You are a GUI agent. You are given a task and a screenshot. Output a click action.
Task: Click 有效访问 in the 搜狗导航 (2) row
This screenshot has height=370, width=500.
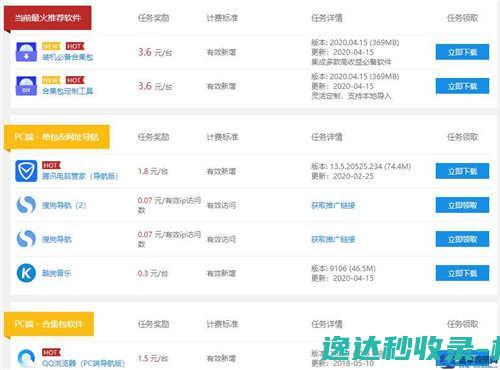[221, 205]
